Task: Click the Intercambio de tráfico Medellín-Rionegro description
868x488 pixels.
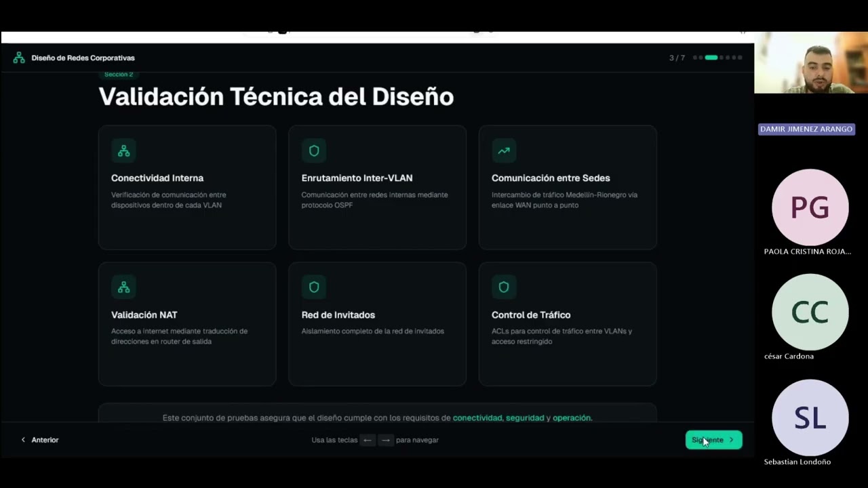Action: [564, 200]
